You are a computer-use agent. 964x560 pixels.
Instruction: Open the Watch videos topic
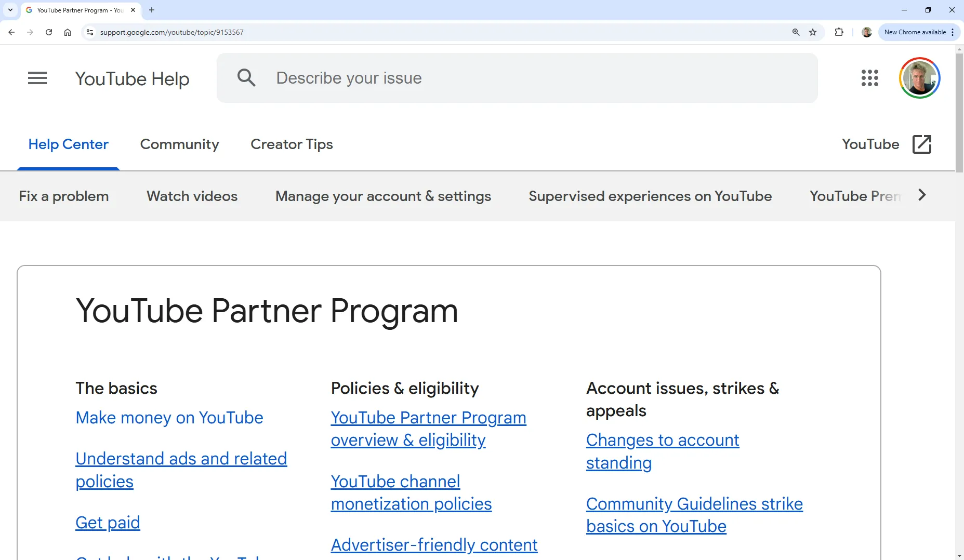coord(192,196)
